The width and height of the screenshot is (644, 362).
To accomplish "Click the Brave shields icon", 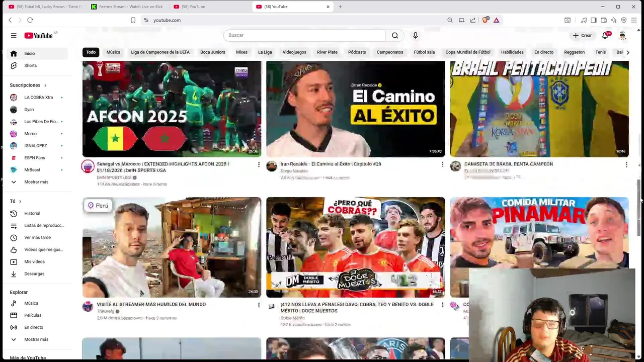I will tap(485, 20).
